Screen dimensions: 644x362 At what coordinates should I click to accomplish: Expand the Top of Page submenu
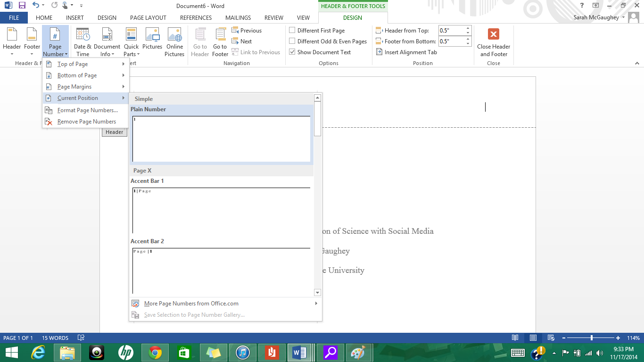click(x=73, y=64)
